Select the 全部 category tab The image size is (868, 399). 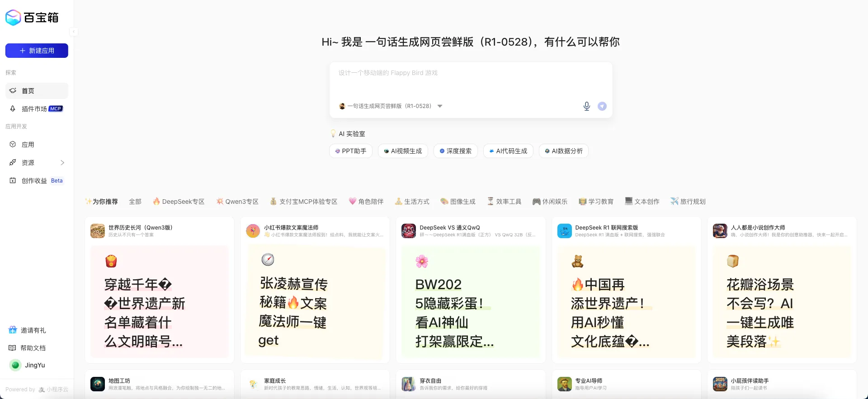(135, 202)
